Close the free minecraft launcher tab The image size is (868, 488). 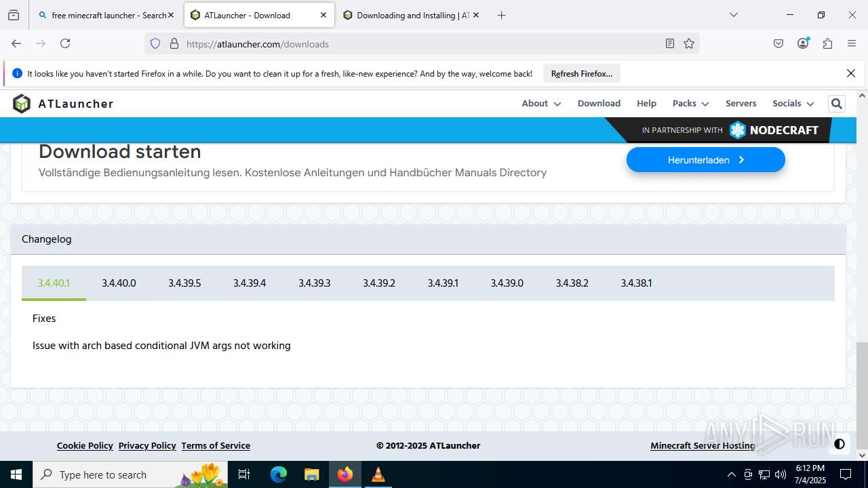pos(171,15)
